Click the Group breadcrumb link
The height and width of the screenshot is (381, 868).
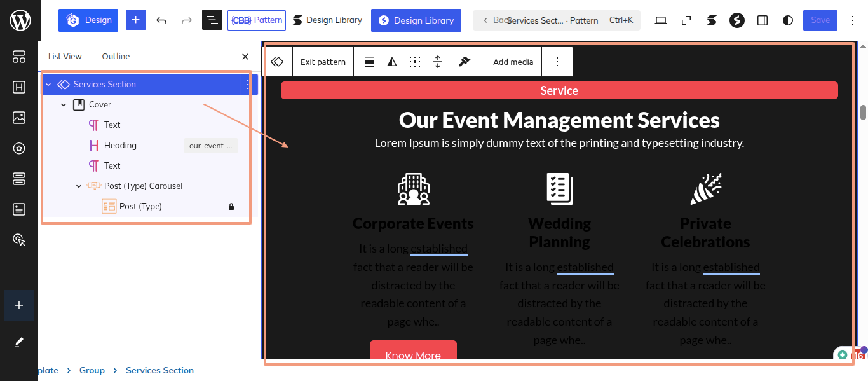(92, 370)
